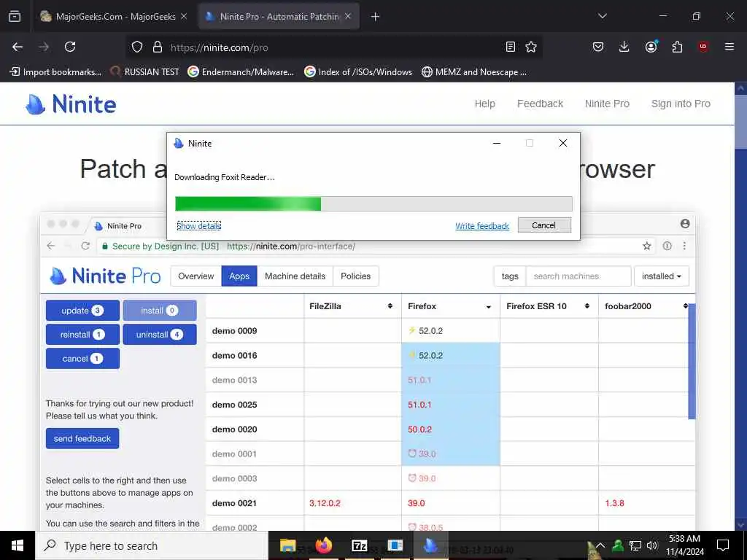The width and height of the screenshot is (747, 560).
Task: Click the Type here to search box
Action: coord(152,545)
